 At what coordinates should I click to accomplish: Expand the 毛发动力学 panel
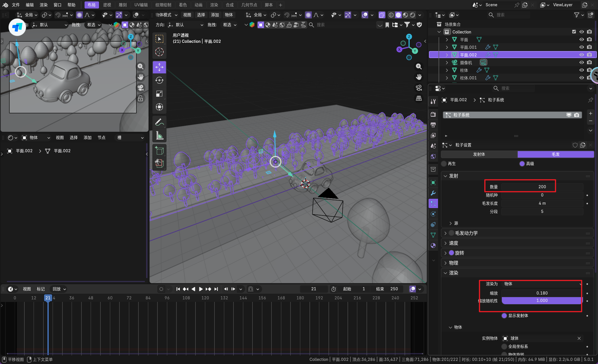445,233
